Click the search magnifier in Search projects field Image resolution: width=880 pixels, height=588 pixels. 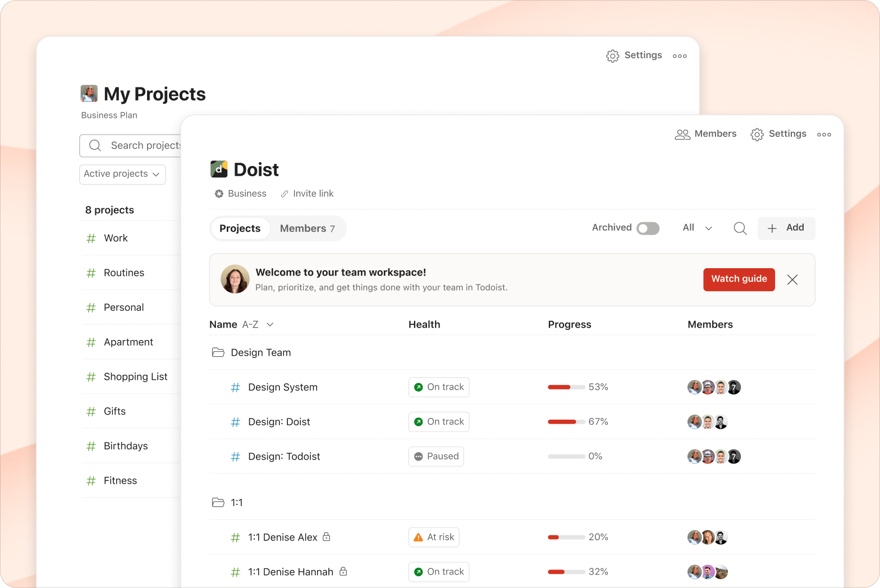[x=95, y=145]
